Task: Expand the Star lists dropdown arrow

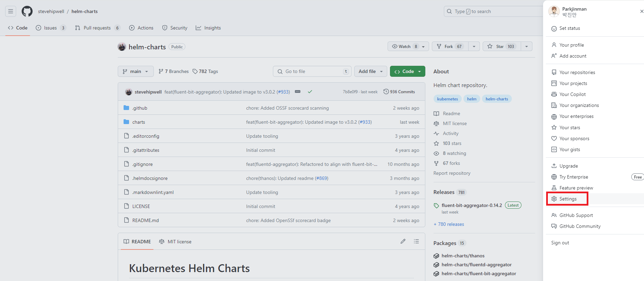Action: pos(527,46)
